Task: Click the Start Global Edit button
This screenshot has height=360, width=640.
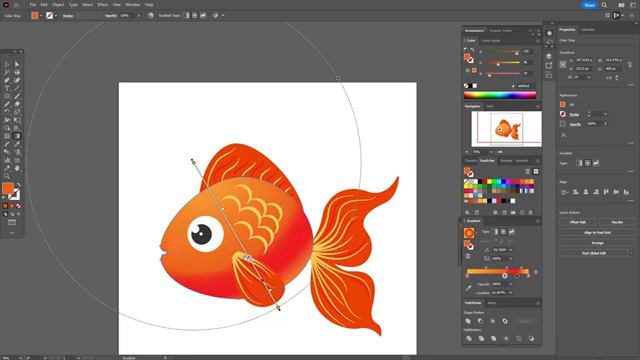Action: tap(594, 253)
